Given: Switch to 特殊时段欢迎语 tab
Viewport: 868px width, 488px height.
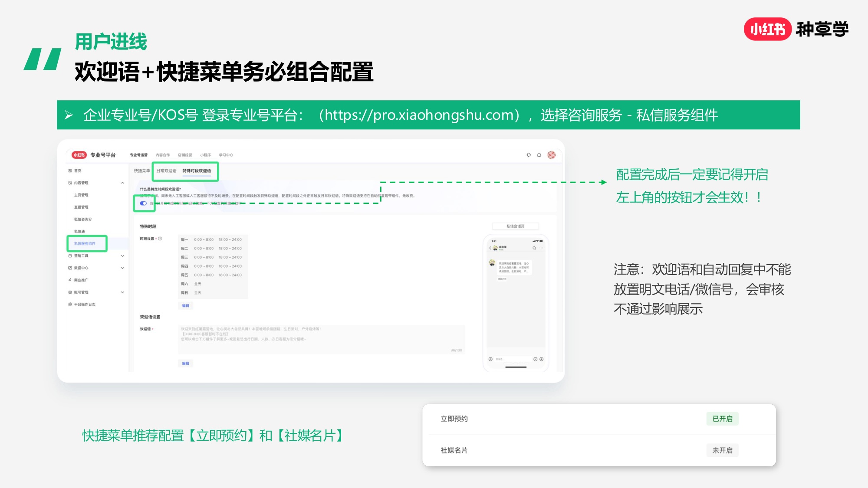Looking at the screenshot, I should 197,171.
